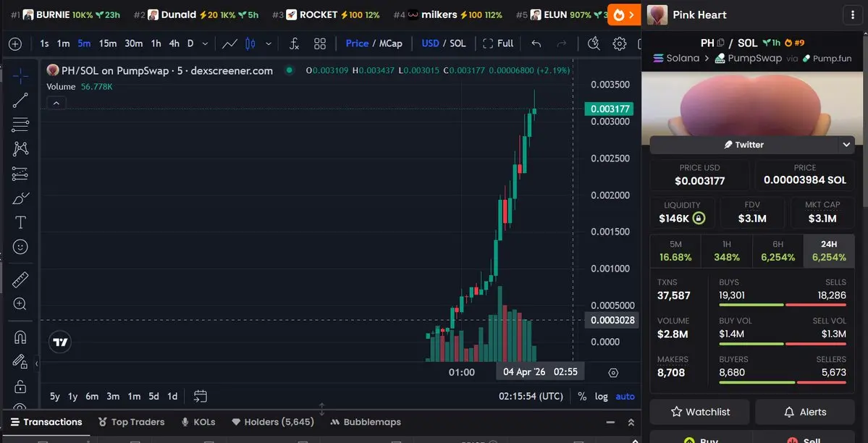Minimize the transactions panel
868x443 pixels.
coord(610,423)
